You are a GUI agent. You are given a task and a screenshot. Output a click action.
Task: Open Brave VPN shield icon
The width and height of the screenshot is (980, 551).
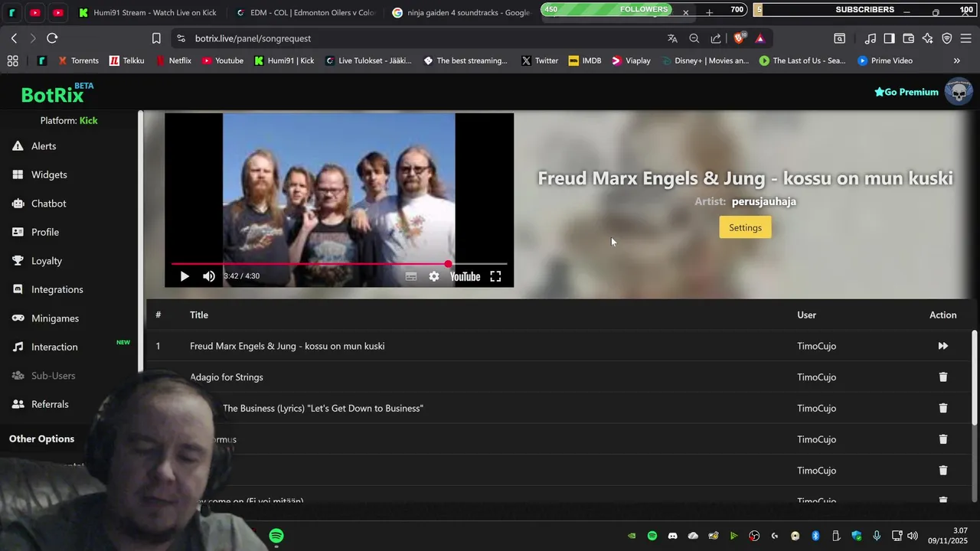click(x=947, y=38)
